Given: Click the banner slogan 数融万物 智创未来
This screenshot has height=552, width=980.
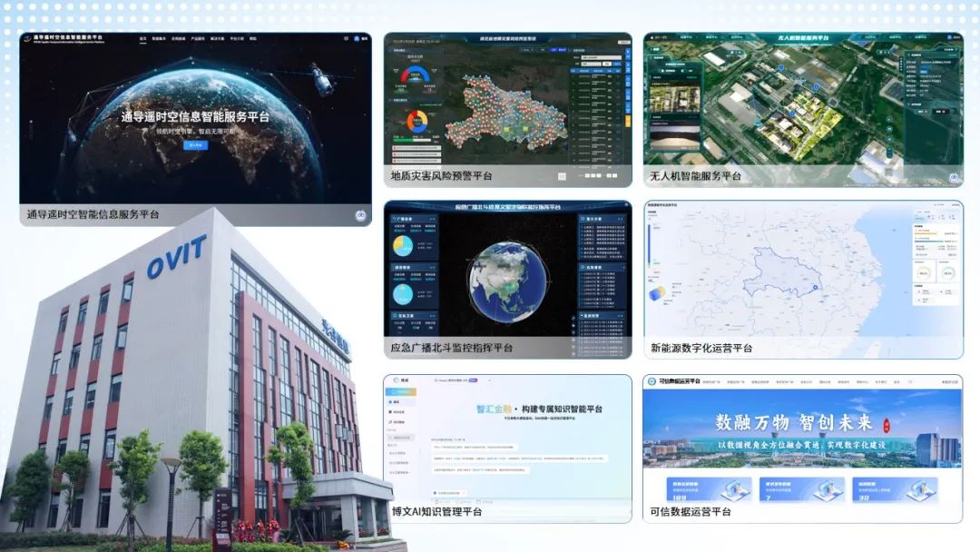Looking at the screenshot, I should click(794, 423).
